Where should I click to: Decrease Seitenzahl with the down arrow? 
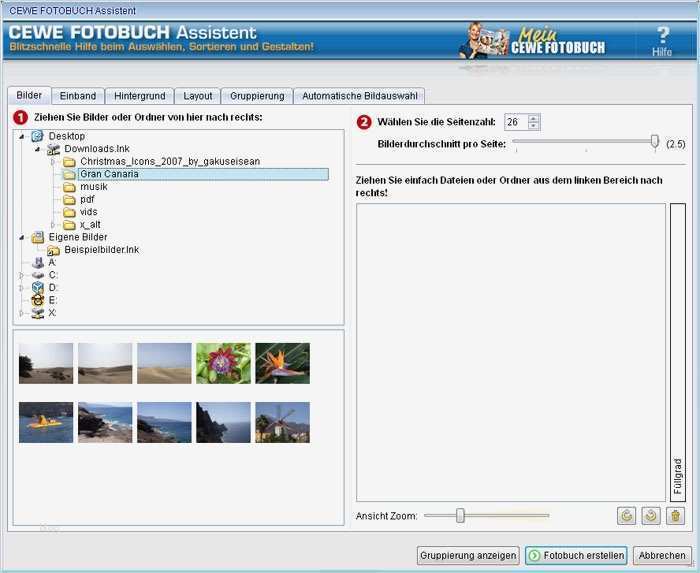[533, 126]
